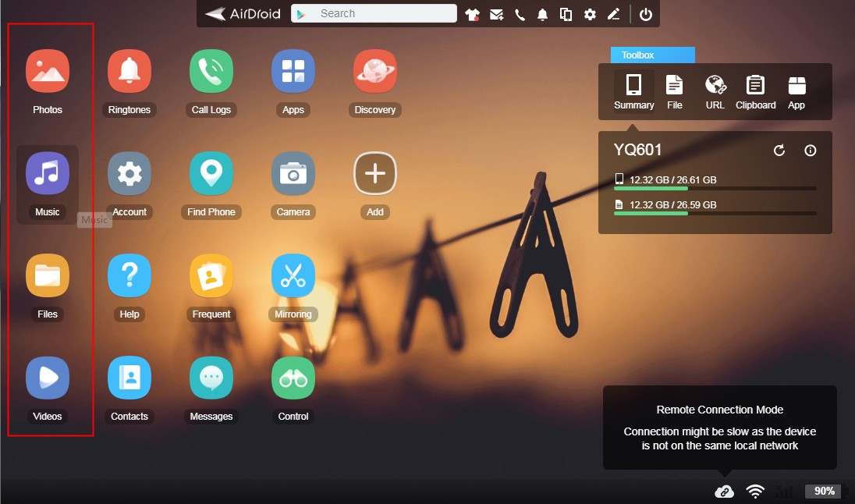The width and height of the screenshot is (855, 504).
Task: Open the Discovery feature
Action: click(x=374, y=70)
